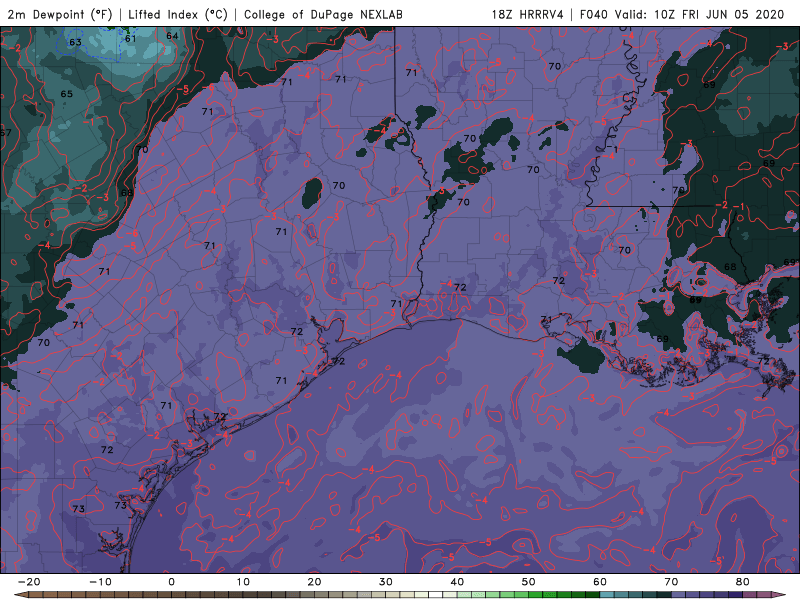
Task: Click the 63 dewpoint value on map
Action: click(x=75, y=42)
